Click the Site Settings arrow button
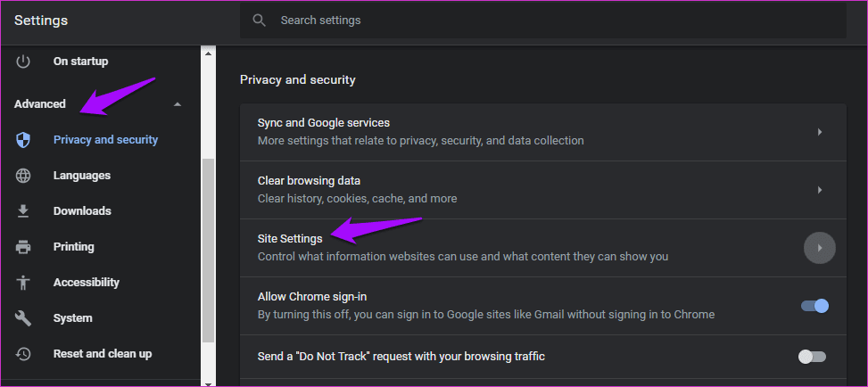The image size is (868, 387). coord(819,248)
